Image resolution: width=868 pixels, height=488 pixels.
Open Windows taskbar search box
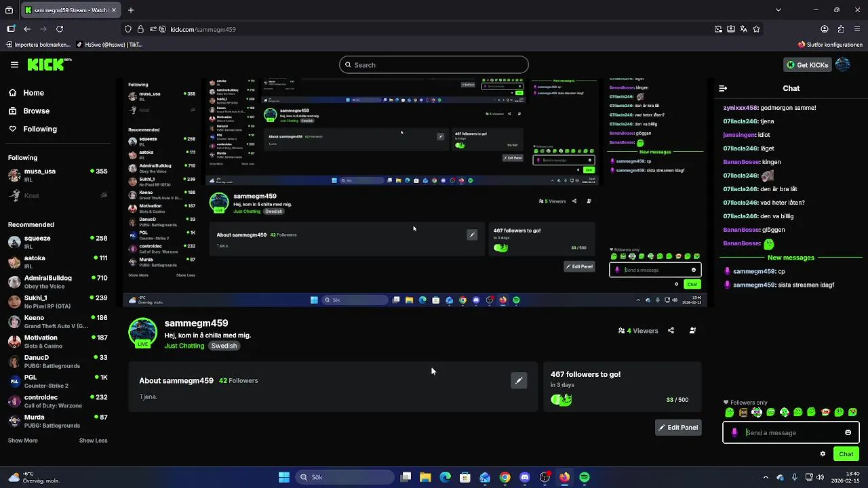click(x=344, y=477)
